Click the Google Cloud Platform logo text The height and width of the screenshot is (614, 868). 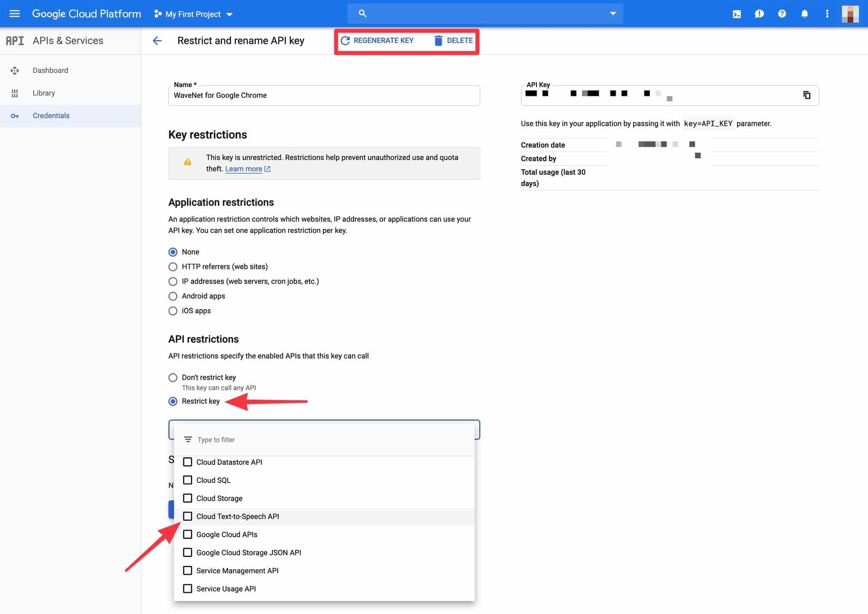click(86, 14)
